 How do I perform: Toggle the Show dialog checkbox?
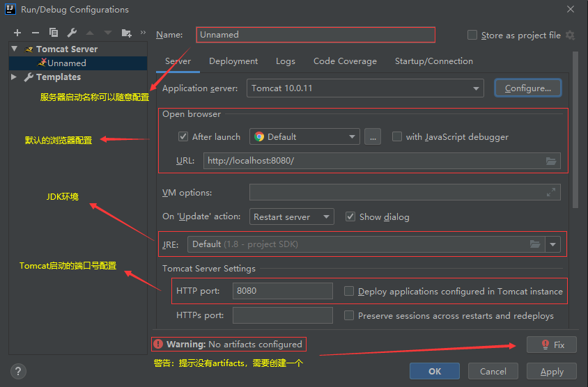[x=350, y=216]
